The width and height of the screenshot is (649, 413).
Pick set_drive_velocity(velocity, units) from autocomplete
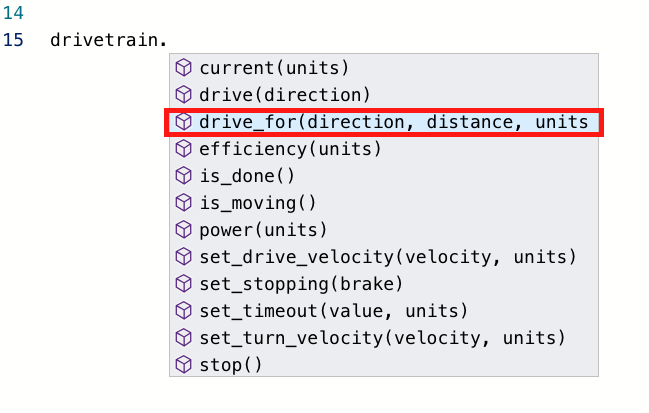coord(388,257)
